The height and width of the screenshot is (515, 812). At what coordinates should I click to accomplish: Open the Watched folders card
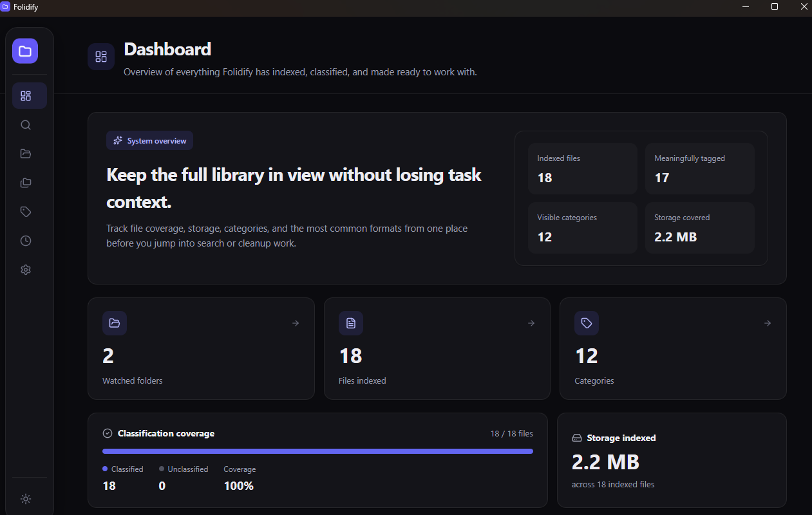point(201,348)
